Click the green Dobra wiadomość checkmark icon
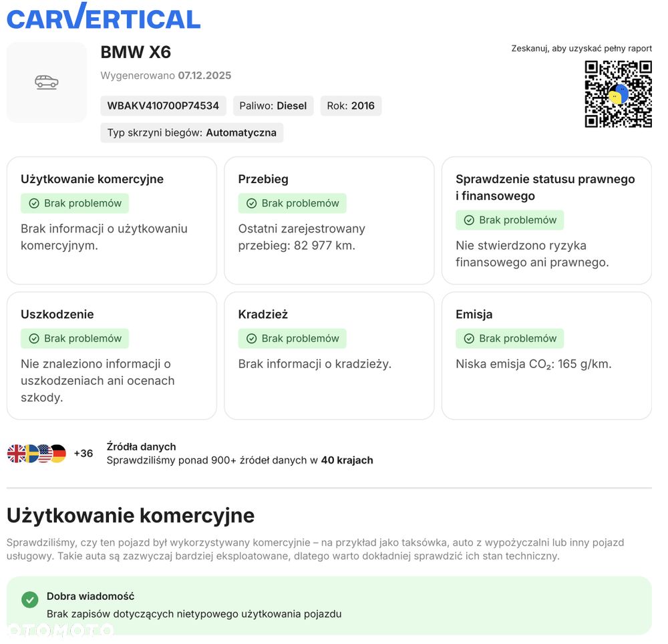 point(30,600)
